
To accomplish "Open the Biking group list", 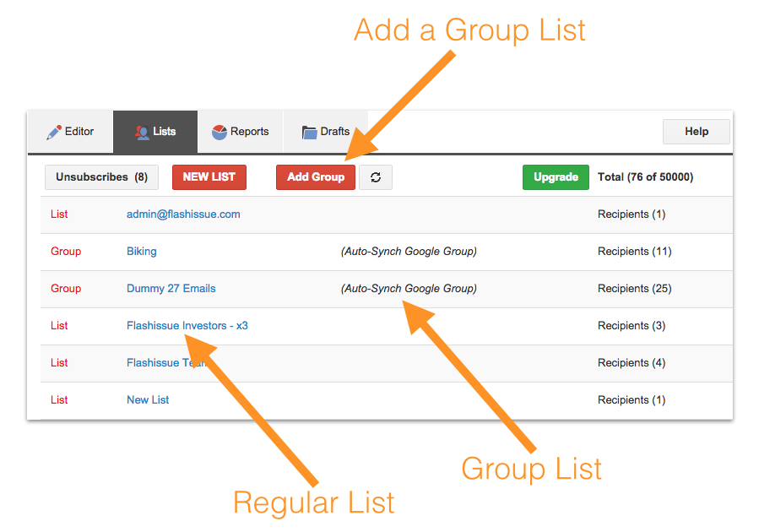I will point(141,252).
